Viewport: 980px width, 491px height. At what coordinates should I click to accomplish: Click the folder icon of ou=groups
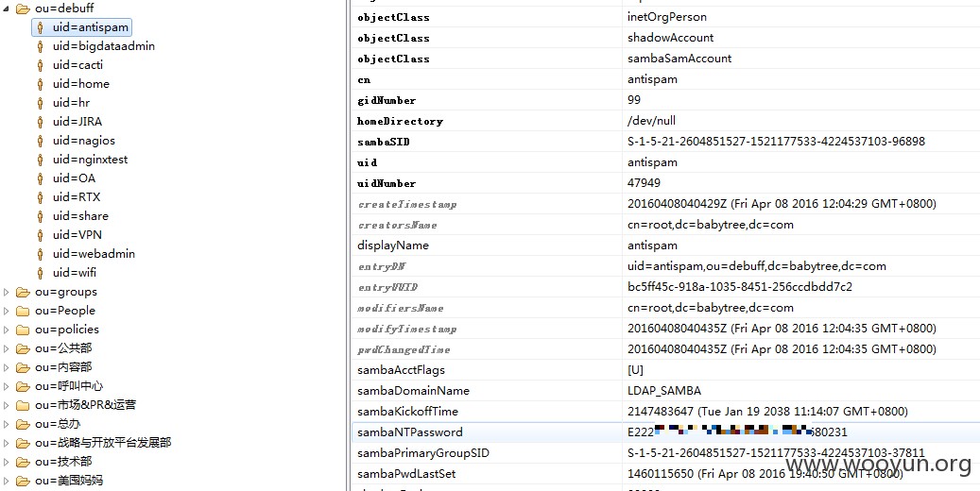(x=23, y=292)
